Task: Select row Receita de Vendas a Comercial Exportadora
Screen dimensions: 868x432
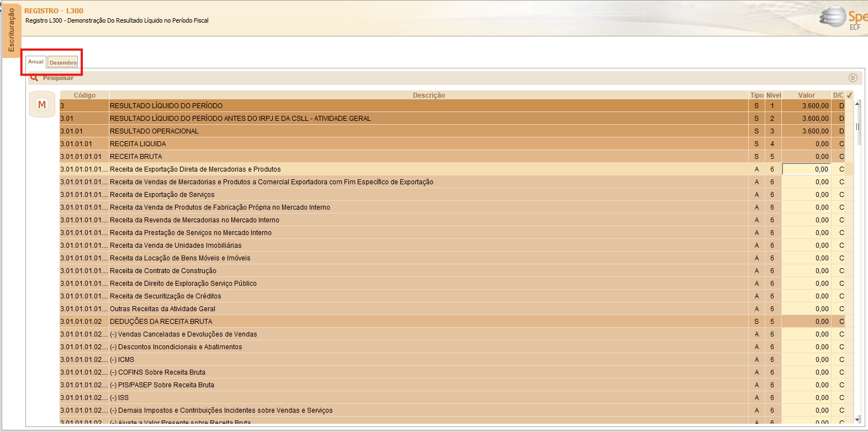Action: point(456,182)
